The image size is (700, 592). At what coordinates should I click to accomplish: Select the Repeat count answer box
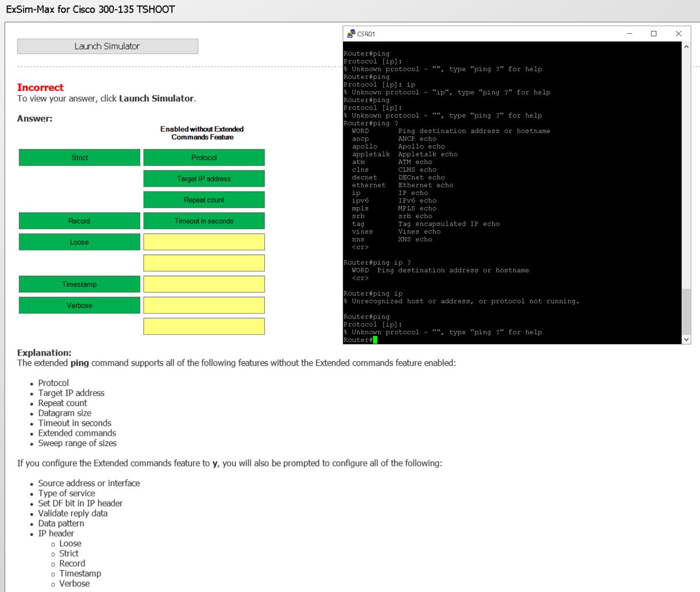(x=204, y=199)
